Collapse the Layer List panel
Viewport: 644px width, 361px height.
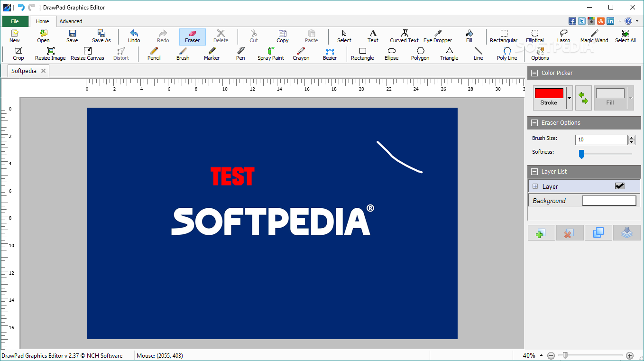click(x=534, y=171)
